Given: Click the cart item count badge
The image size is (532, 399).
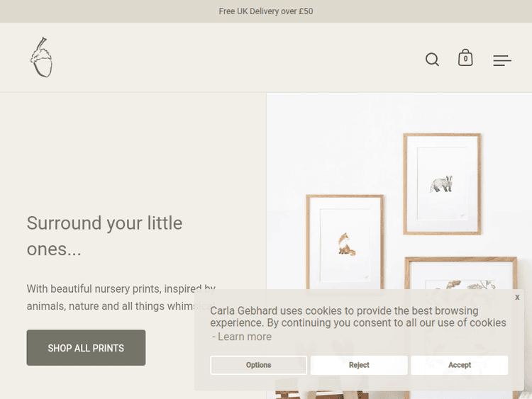Looking at the screenshot, I should (465, 60).
